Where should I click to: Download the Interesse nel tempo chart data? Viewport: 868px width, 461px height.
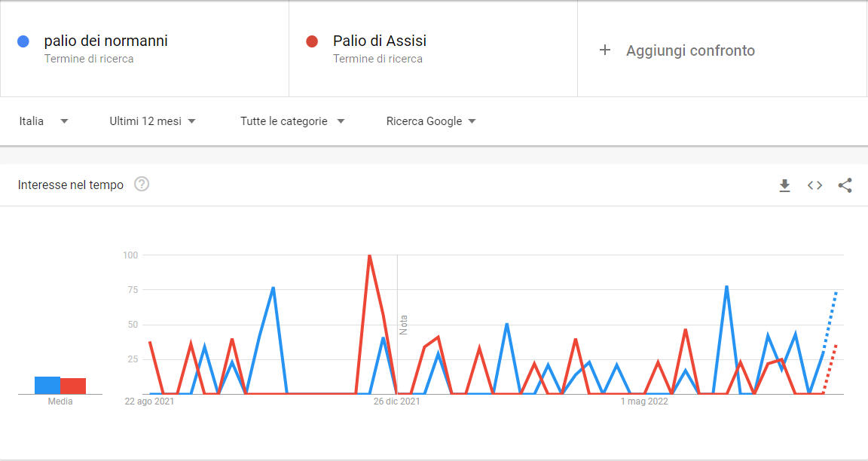coord(784,185)
